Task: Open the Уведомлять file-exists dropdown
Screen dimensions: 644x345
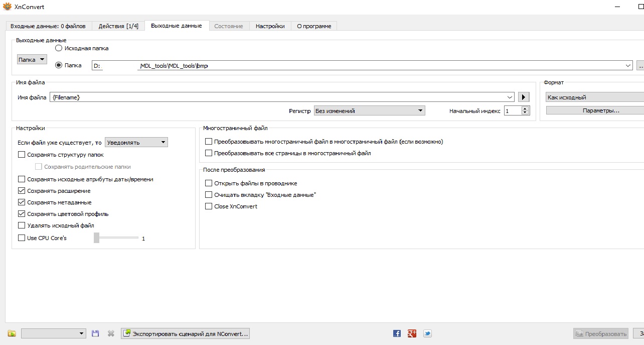Action: [x=136, y=143]
